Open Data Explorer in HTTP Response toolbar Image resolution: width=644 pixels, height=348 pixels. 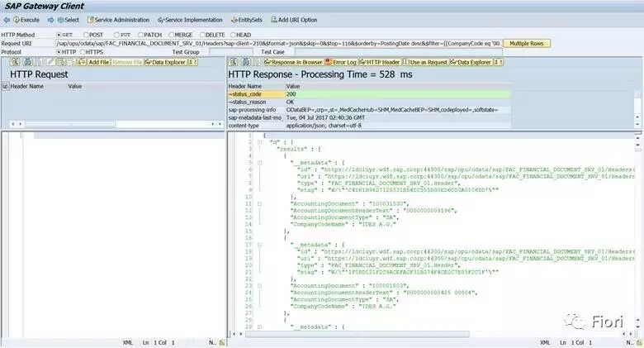pyautogui.click(x=471, y=62)
